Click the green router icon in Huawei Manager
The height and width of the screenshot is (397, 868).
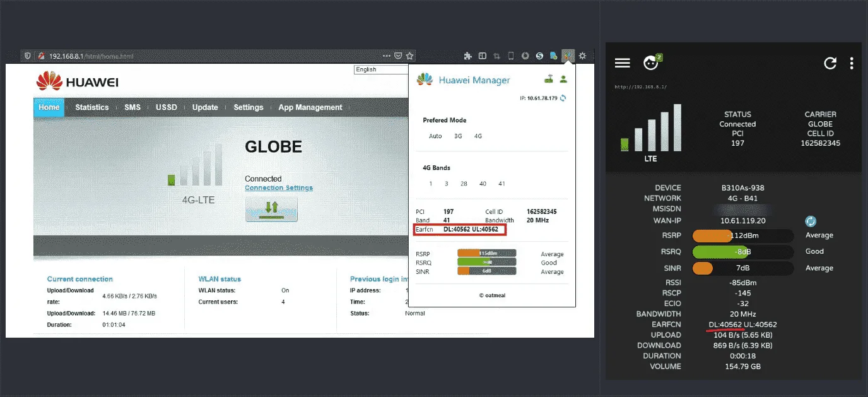point(549,80)
